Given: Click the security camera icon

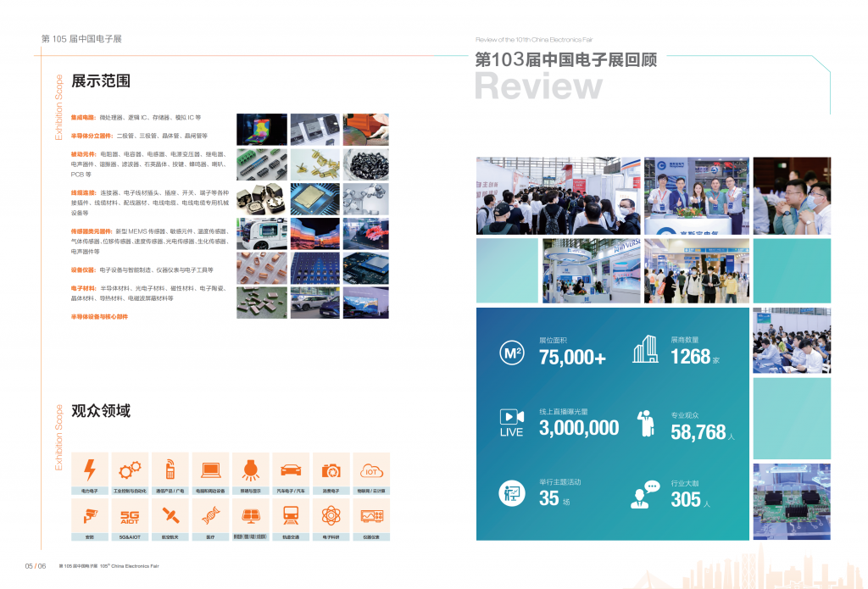Looking at the screenshot, I should [89, 515].
